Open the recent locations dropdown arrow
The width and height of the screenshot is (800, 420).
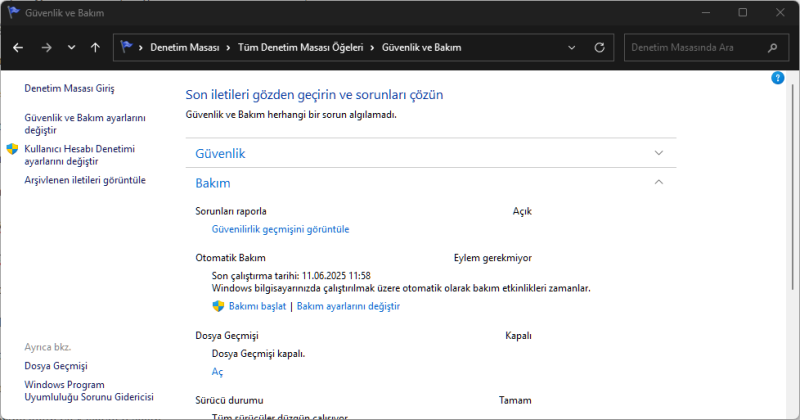(71, 47)
